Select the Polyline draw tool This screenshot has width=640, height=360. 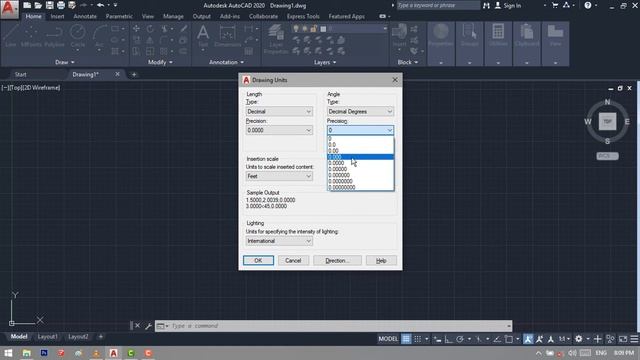coord(54,36)
